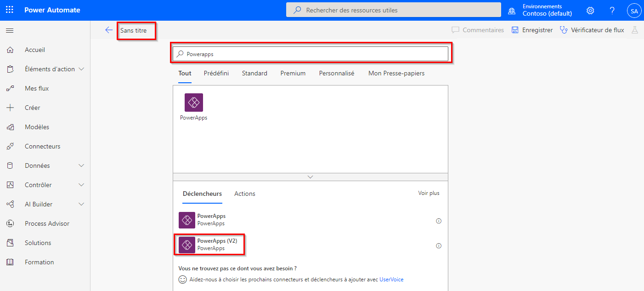The width and height of the screenshot is (644, 291).
Task: Click the Commentaires button
Action: [478, 30]
